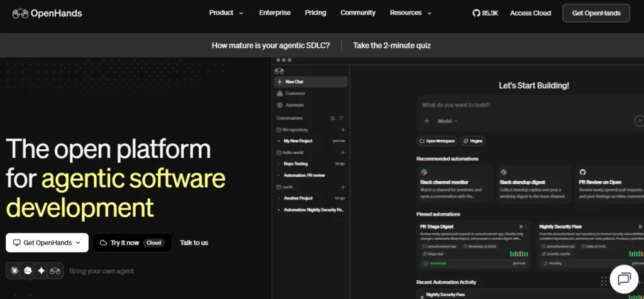Click the filter icon beside Conversations
Image resolution: width=644 pixels, height=299 pixels.
[341, 118]
